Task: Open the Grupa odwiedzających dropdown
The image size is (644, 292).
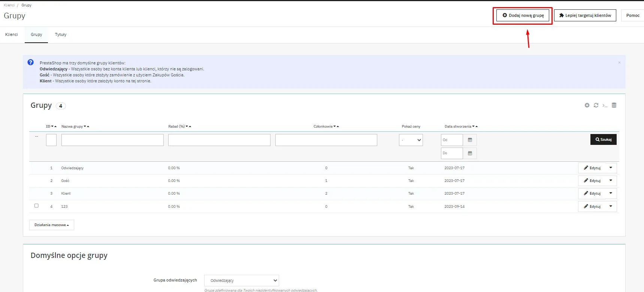Action: coord(241,280)
